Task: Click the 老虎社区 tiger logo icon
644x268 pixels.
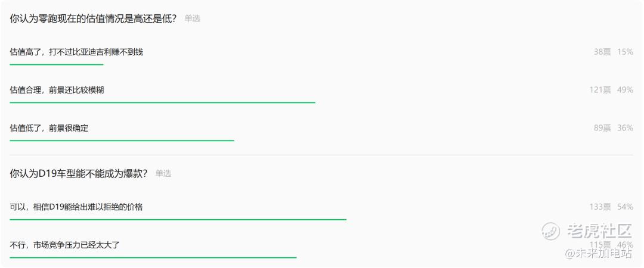Action: [551, 231]
